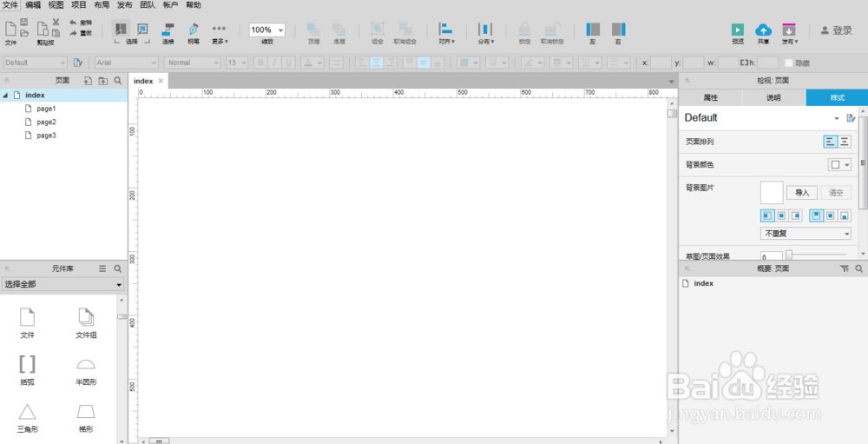
Task: Toggle bold text formatting
Action: coord(260,63)
